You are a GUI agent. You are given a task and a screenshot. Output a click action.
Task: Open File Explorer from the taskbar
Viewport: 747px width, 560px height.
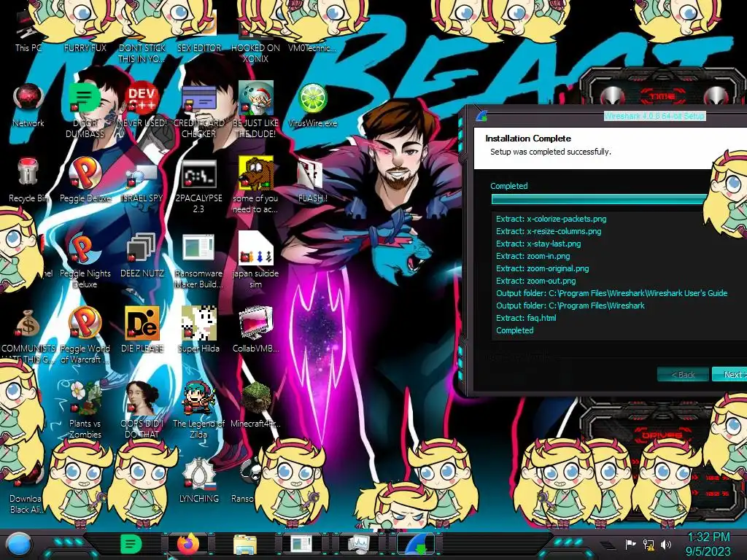coord(245,544)
